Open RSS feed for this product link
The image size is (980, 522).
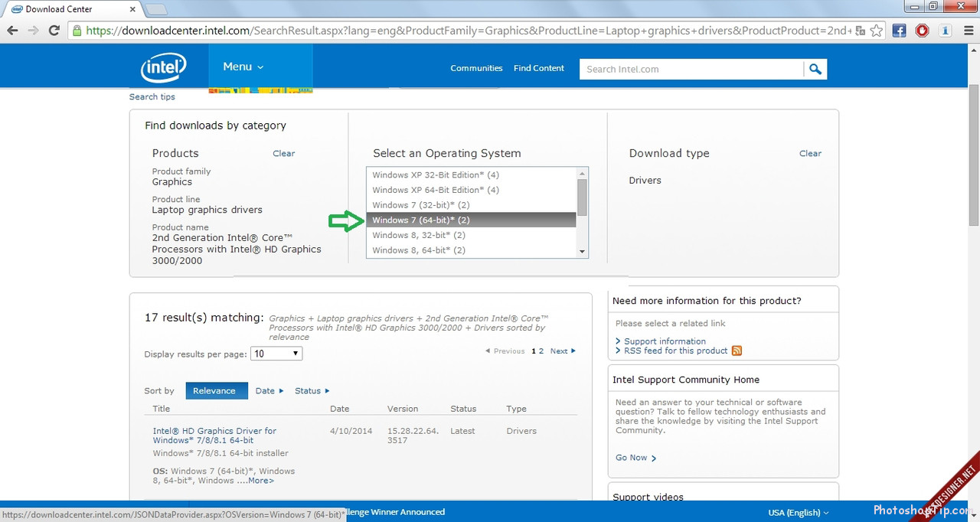pyautogui.click(x=675, y=351)
